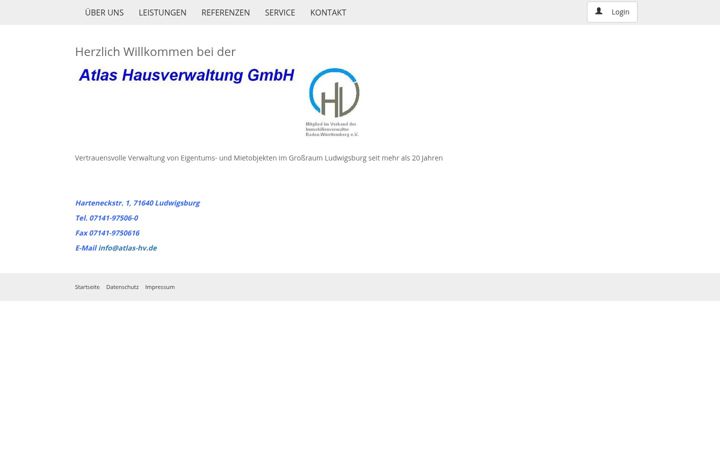The image size is (720, 450).
Task: Open the Impressum footer link
Action: click(x=160, y=287)
